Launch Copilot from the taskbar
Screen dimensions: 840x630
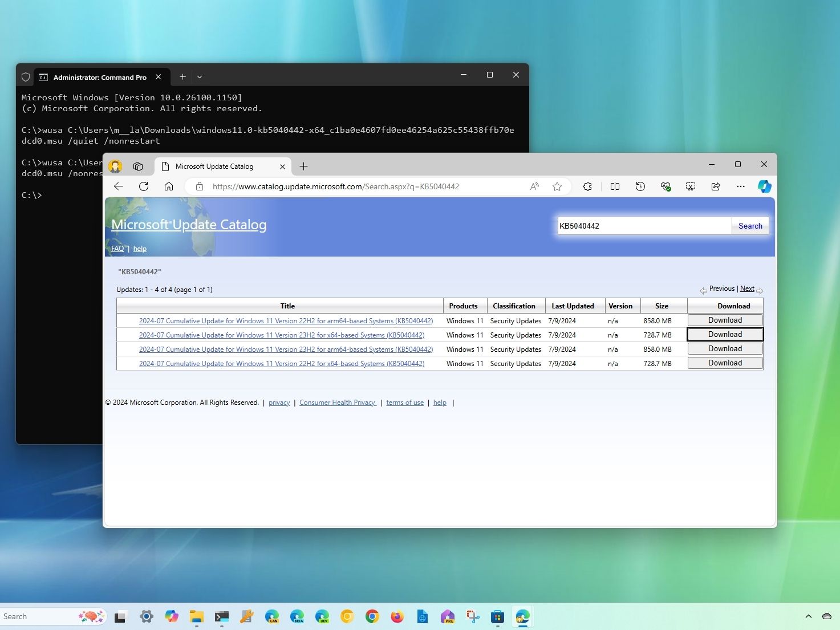[172, 616]
